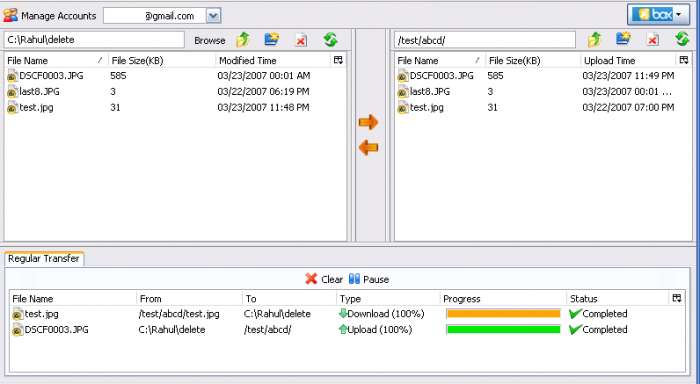Click the green upload progress bar

503,330
